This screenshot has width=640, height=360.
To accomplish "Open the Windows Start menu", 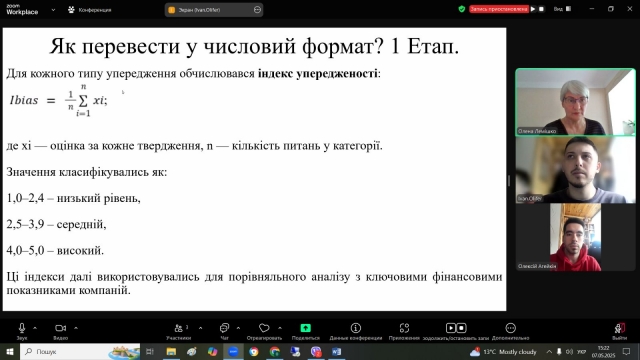I will [10, 351].
